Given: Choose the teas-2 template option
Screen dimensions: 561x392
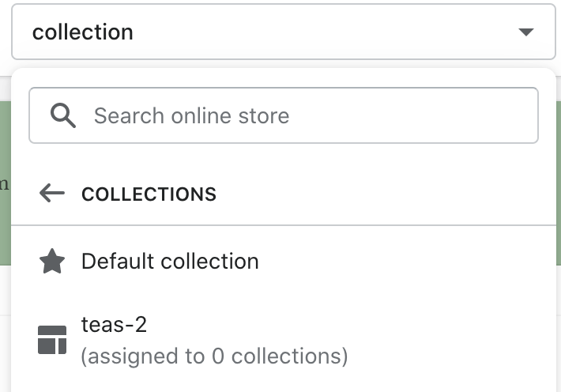Looking at the screenshot, I should 115,324.
